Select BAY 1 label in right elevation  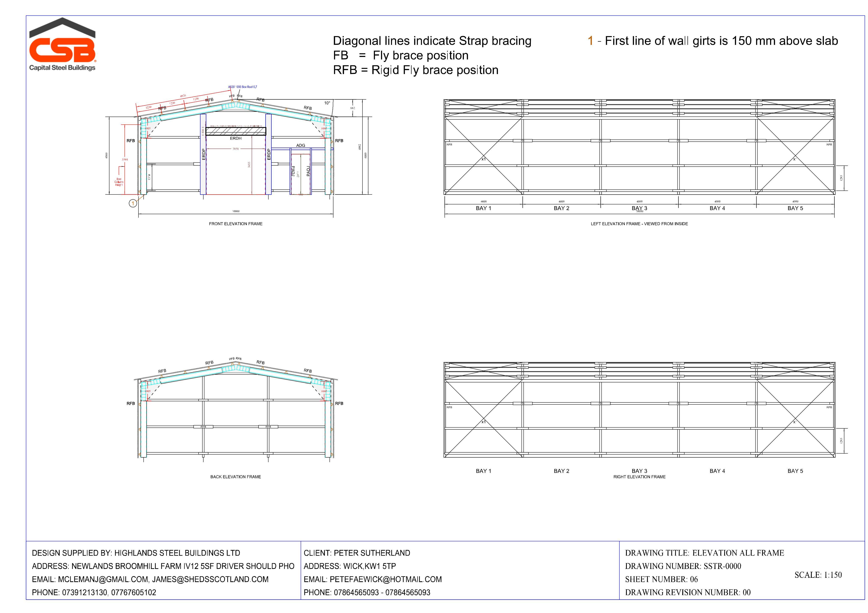click(484, 471)
